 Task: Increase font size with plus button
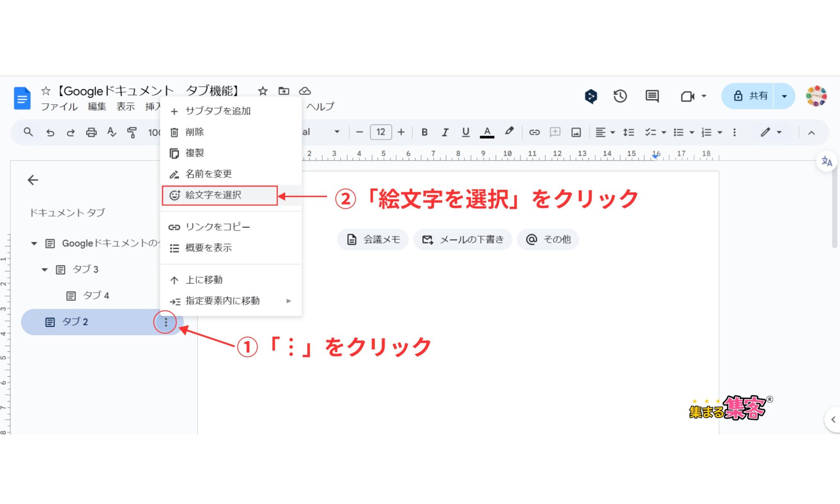coord(401,132)
